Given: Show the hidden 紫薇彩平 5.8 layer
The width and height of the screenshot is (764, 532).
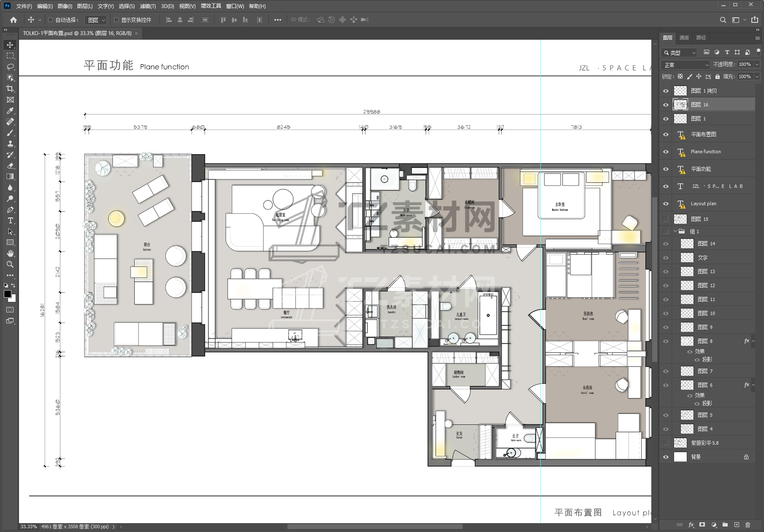Looking at the screenshot, I should tap(666, 443).
